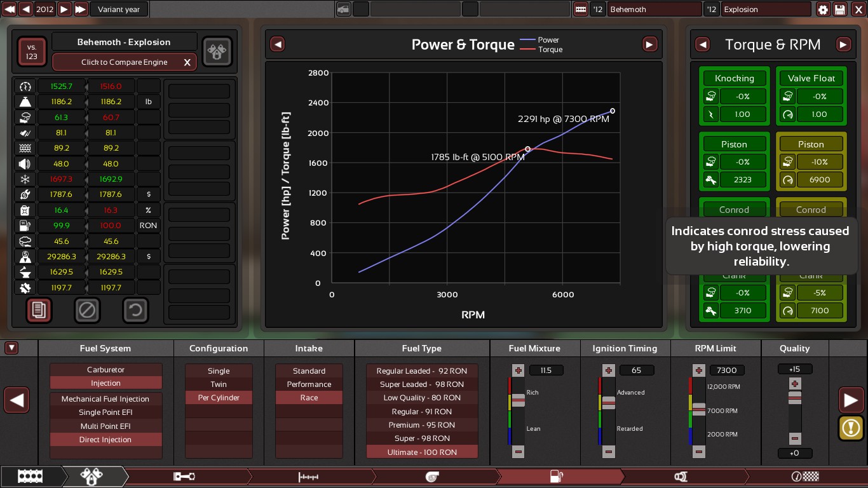Viewport: 868px width, 488px height.
Task: Click the undo arrow icon in left panel
Action: 135,310
